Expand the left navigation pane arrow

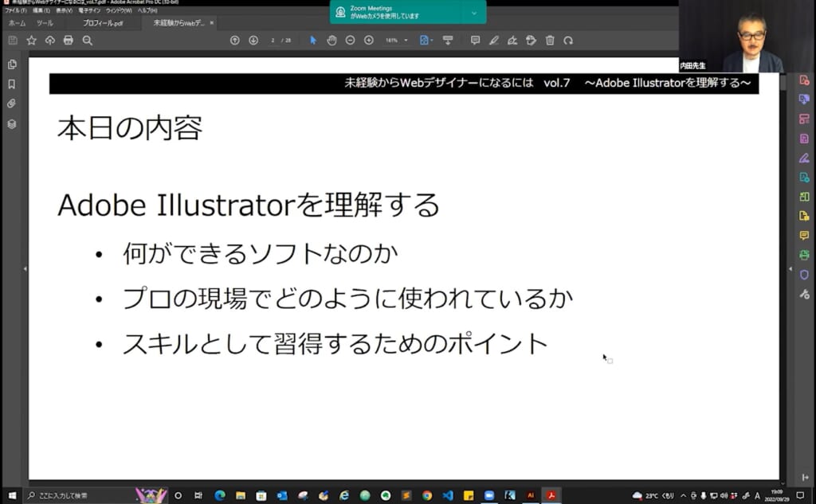[25, 269]
